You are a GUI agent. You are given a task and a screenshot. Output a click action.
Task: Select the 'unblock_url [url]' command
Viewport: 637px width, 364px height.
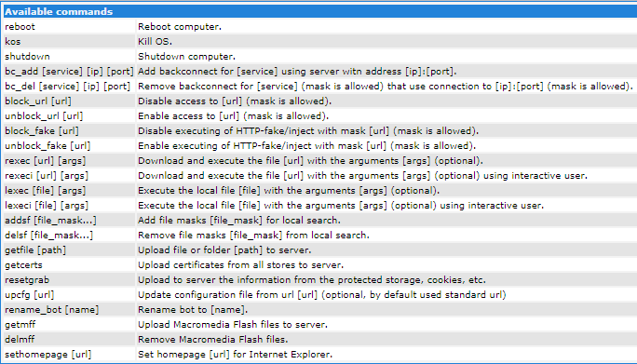pos(44,116)
